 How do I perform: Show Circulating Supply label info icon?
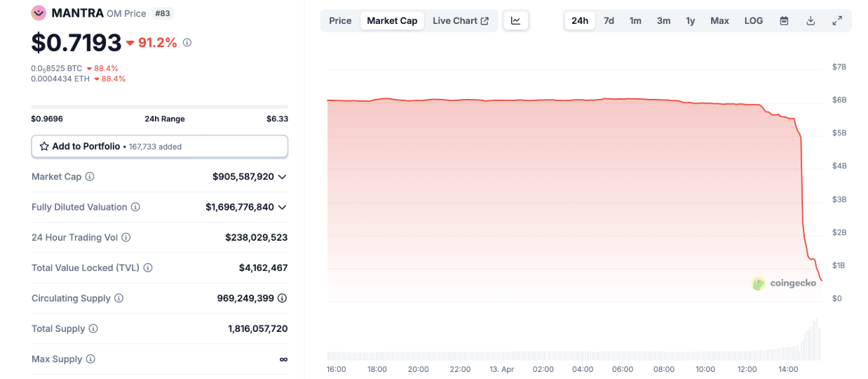click(x=119, y=298)
